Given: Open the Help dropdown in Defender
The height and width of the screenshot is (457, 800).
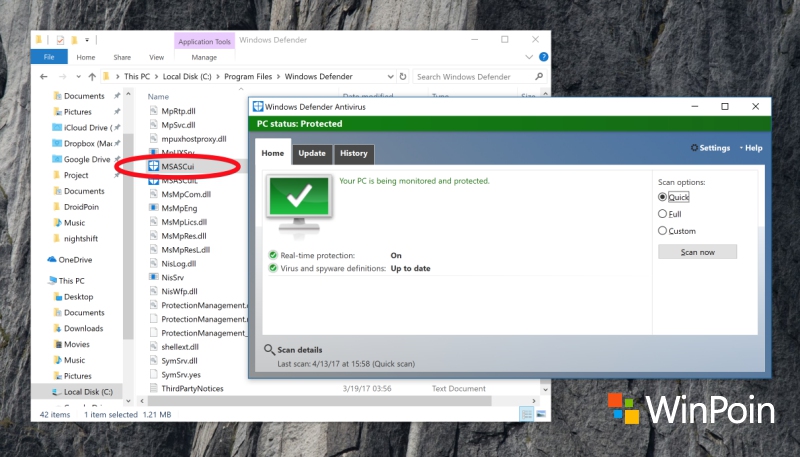Looking at the screenshot, I should [751, 148].
